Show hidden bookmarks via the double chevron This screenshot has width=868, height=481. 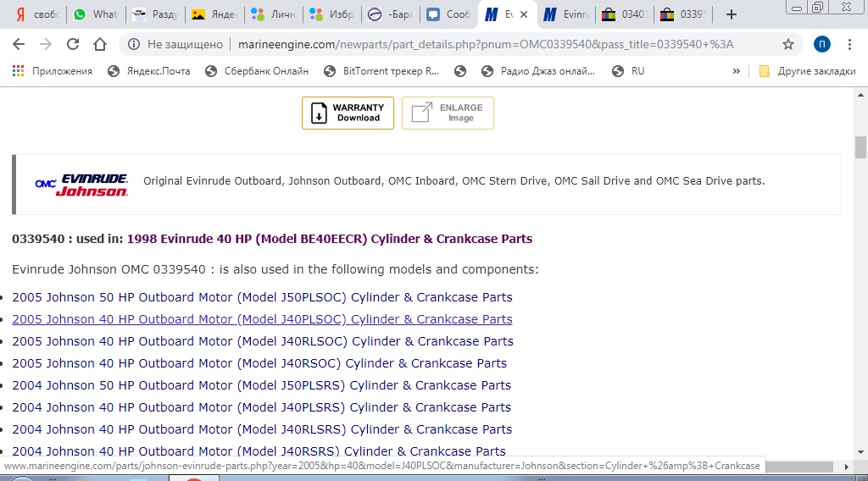(x=737, y=71)
